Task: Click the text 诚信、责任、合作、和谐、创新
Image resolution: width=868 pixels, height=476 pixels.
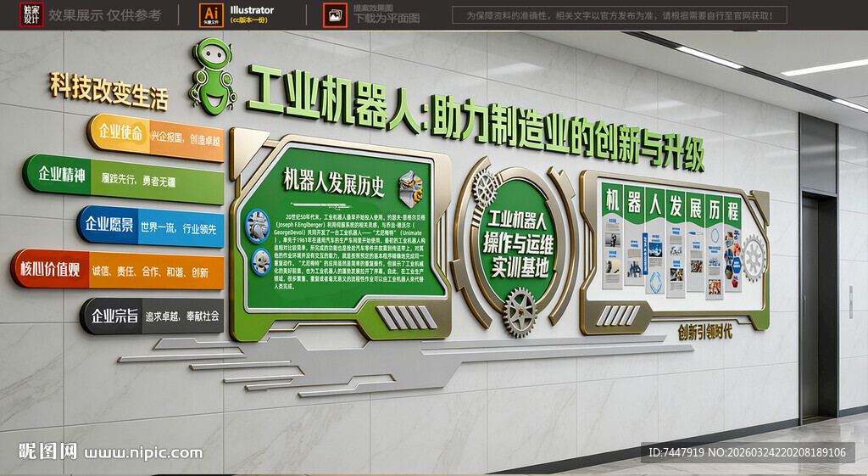Action: 150,272
